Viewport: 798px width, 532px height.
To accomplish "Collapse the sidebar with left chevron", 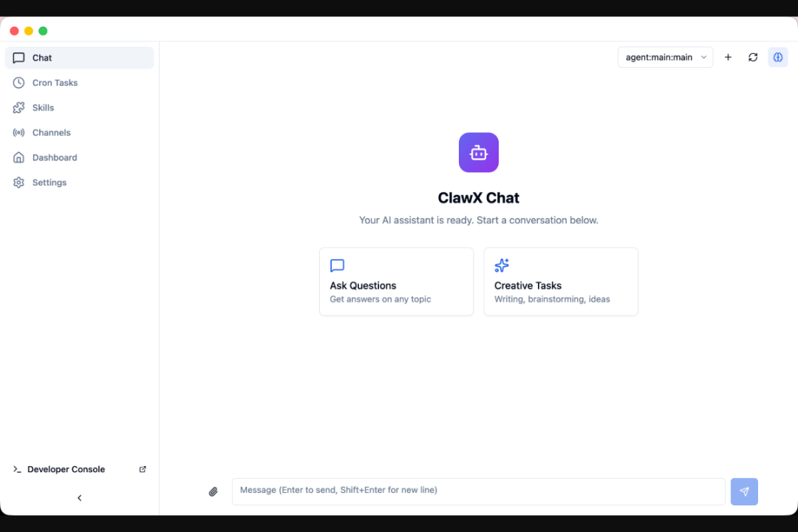I will (79, 498).
